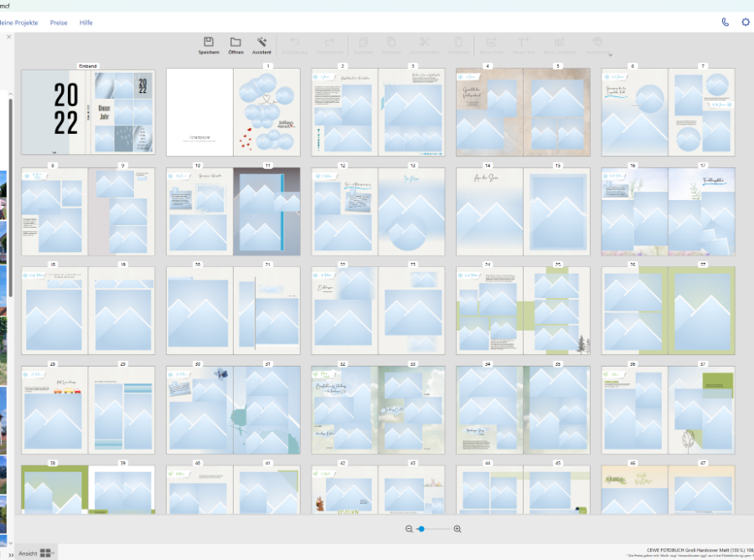
Task: Close the left side panel with X
Action: pyautogui.click(x=9, y=37)
